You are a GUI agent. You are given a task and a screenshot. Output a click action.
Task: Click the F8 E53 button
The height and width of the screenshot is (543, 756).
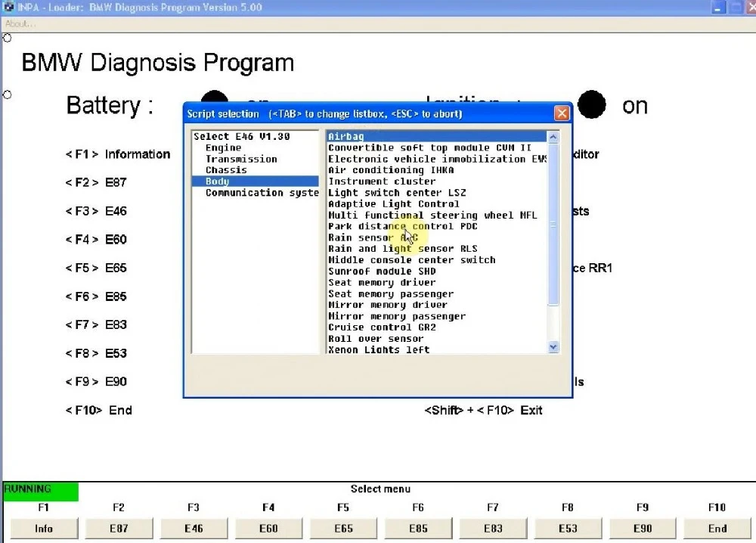click(568, 529)
